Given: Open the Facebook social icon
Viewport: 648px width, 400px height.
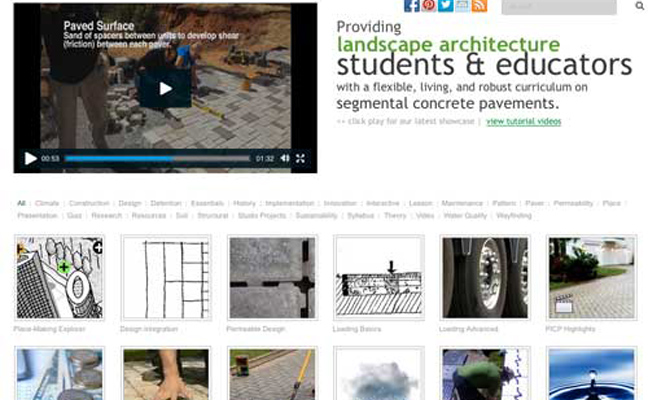Looking at the screenshot, I should tap(412, 5).
